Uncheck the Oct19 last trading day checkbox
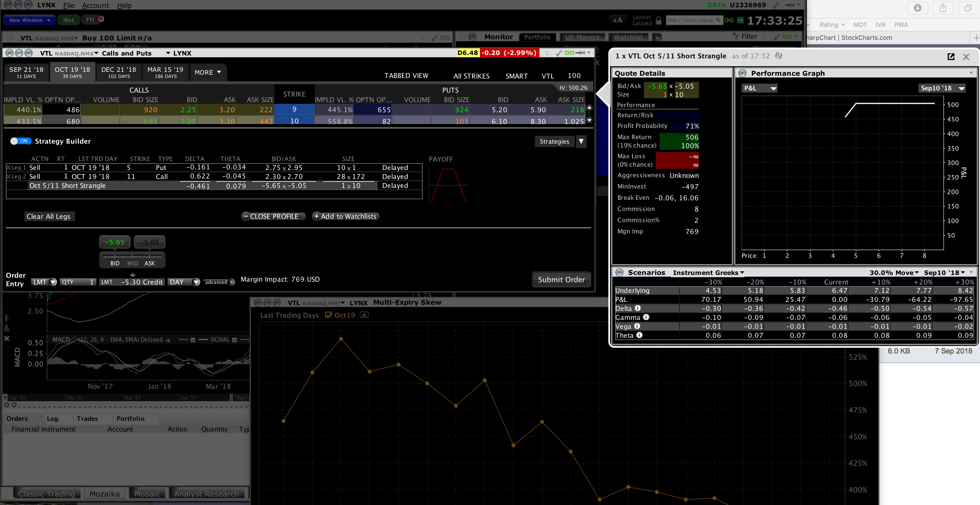Viewport: 980px width, 505px height. 328,315
